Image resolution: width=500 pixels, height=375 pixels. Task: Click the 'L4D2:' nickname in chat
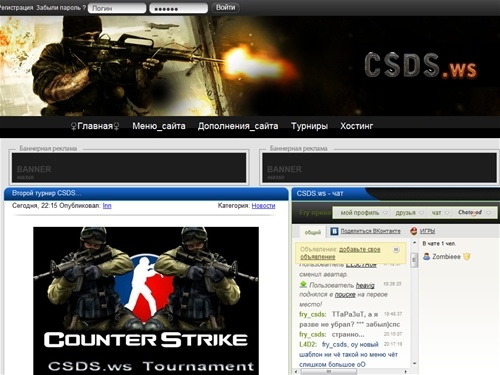(x=308, y=344)
